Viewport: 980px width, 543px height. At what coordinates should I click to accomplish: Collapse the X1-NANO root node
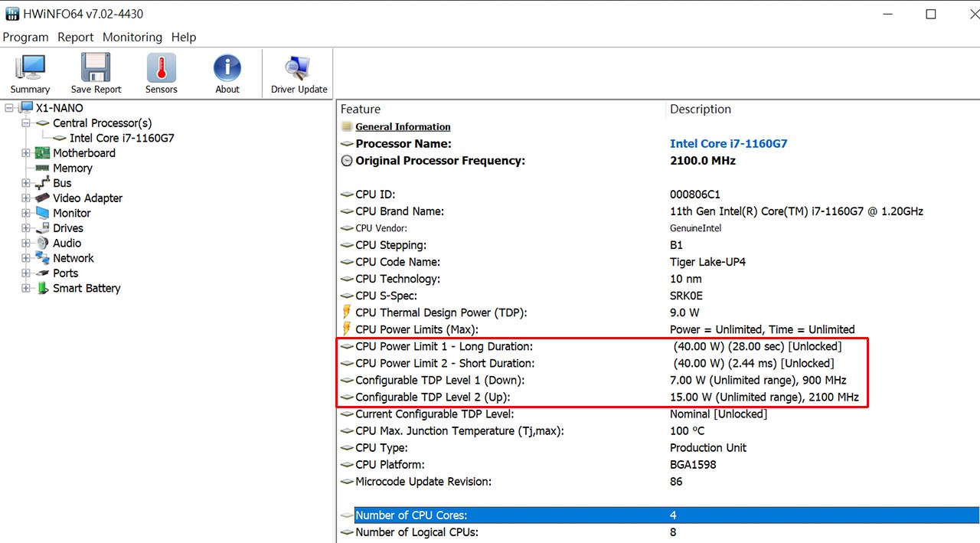pos(9,108)
